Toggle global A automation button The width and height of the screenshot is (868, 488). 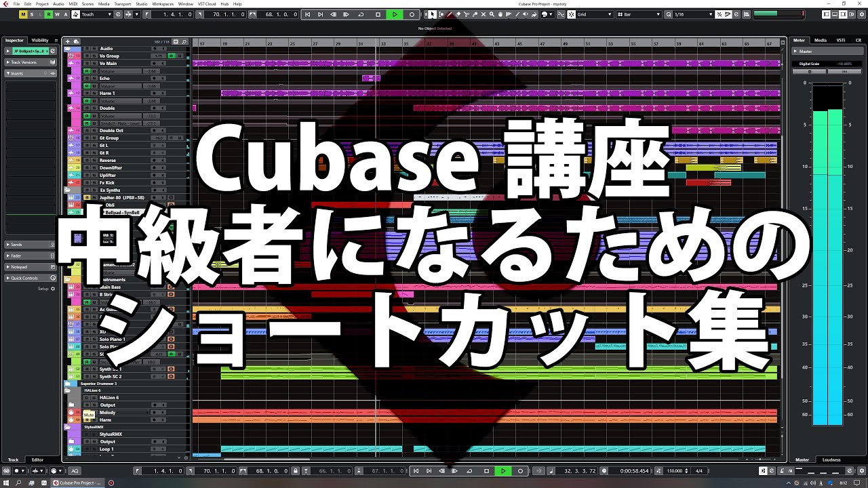point(65,14)
